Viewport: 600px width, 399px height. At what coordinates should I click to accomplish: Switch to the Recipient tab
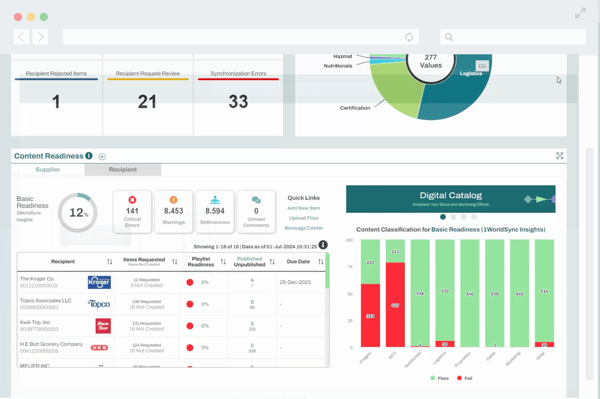pyautogui.click(x=123, y=169)
